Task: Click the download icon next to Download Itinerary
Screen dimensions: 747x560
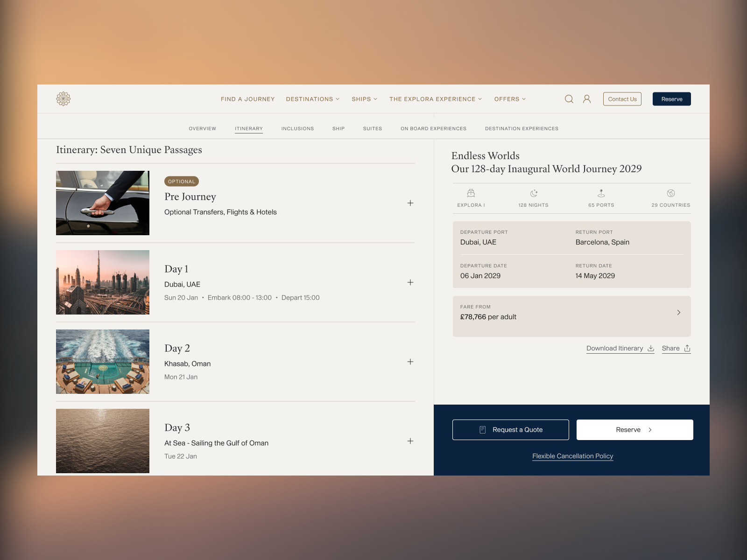Action: [651, 348]
